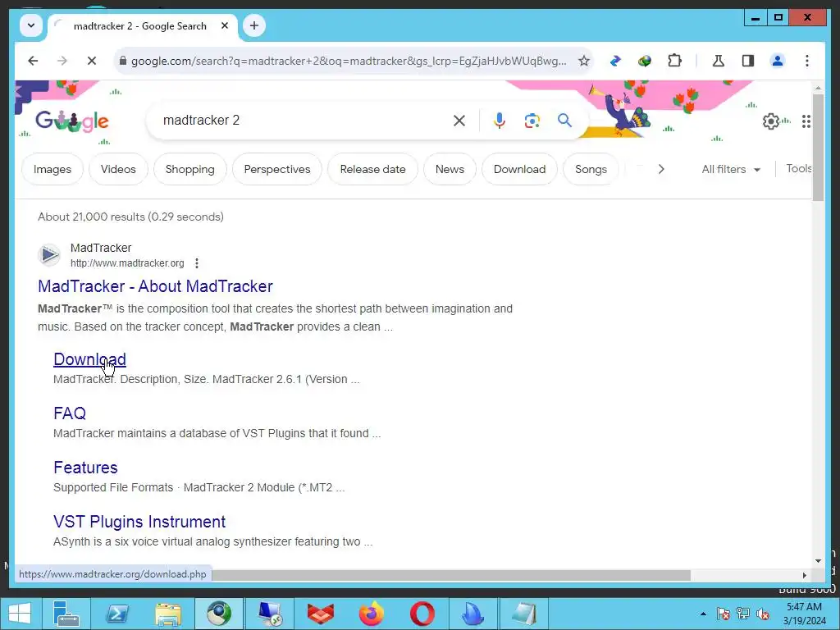Open MadTracker - About MadTracker result

coord(155,286)
